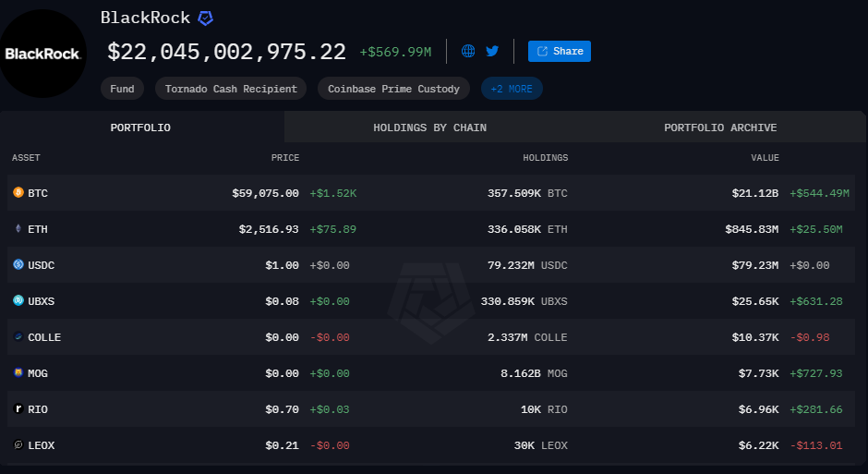This screenshot has width=868, height=474.
Task: Open the ETH asset name
Action: click(x=38, y=229)
